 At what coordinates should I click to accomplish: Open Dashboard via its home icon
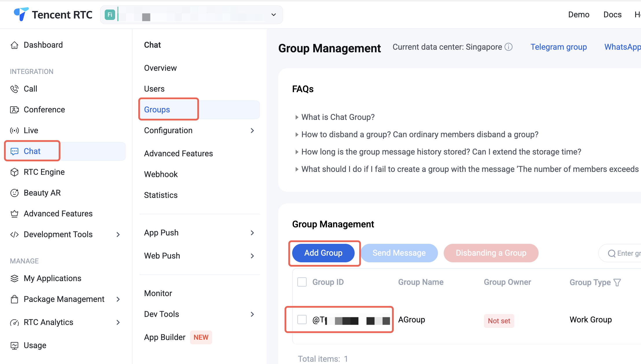point(14,45)
